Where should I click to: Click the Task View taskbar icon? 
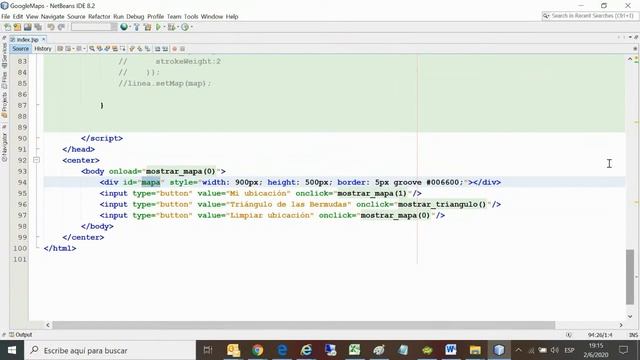click(208, 350)
